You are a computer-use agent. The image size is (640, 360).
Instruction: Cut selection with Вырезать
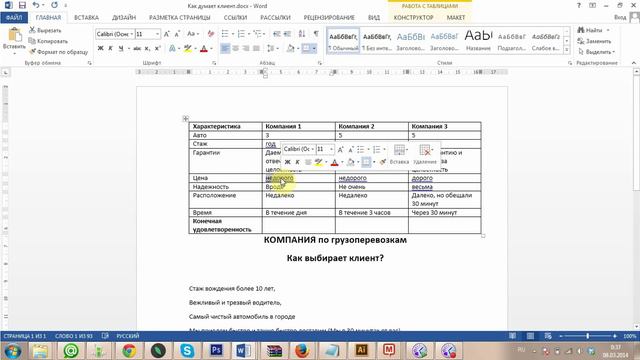click(x=45, y=30)
